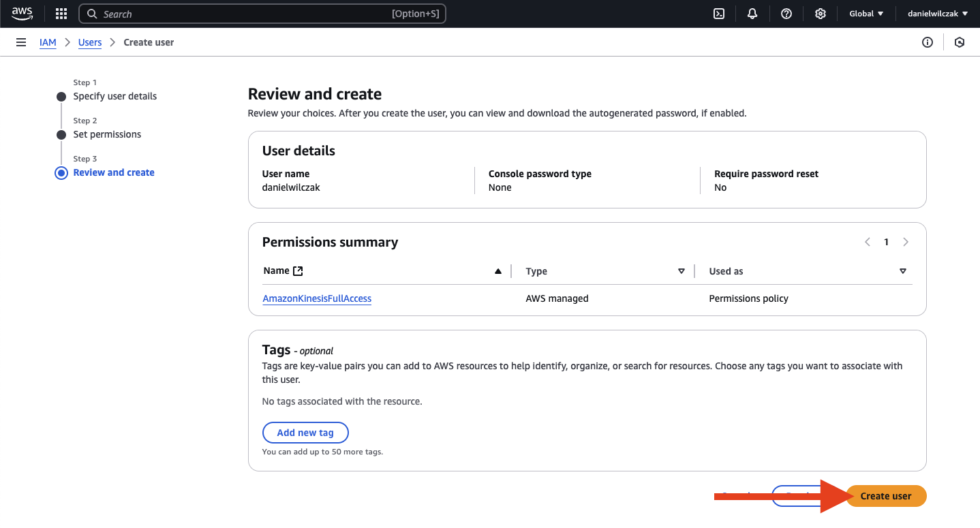Screen dimensions: 980x528
Task: Click the search magnifier icon
Action: [92, 14]
